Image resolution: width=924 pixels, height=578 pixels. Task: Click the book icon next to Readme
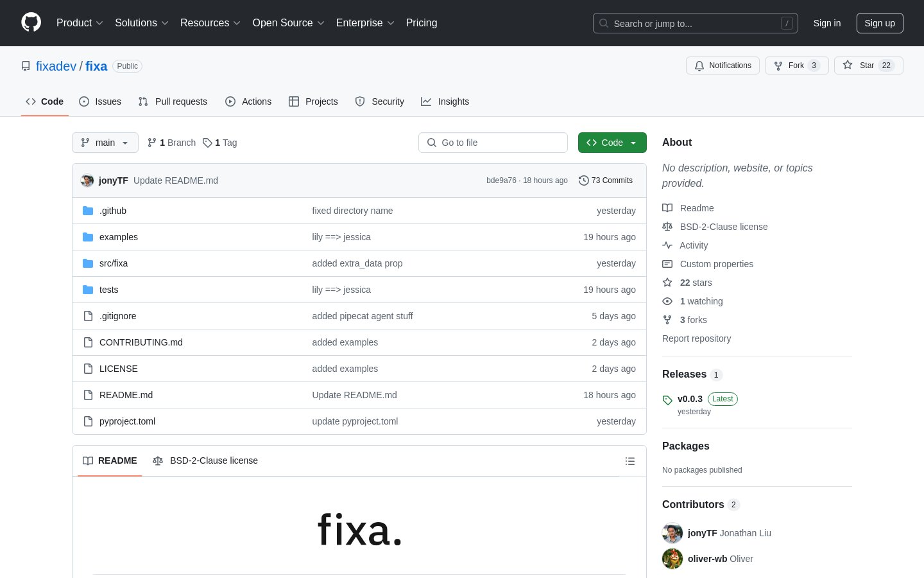point(667,208)
